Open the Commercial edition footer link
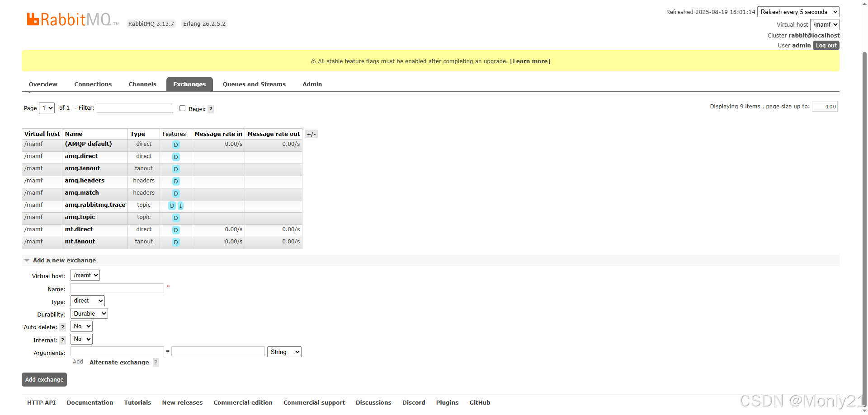 [243, 403]
